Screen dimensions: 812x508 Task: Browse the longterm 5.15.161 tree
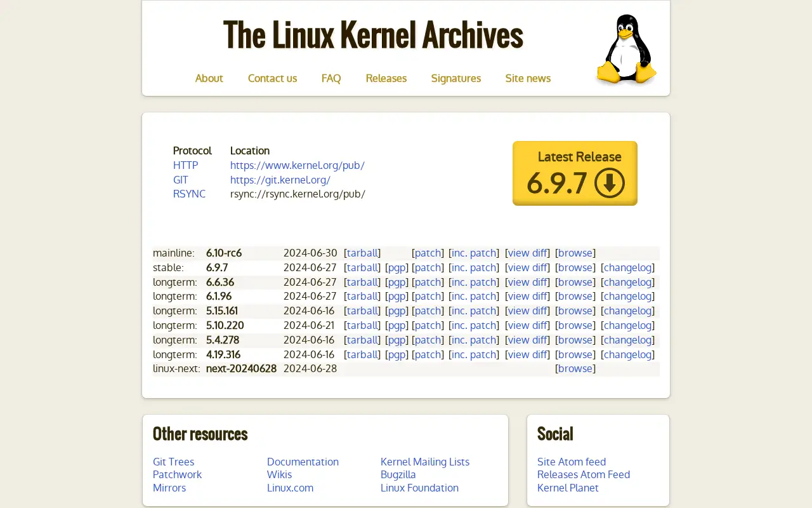575,311
